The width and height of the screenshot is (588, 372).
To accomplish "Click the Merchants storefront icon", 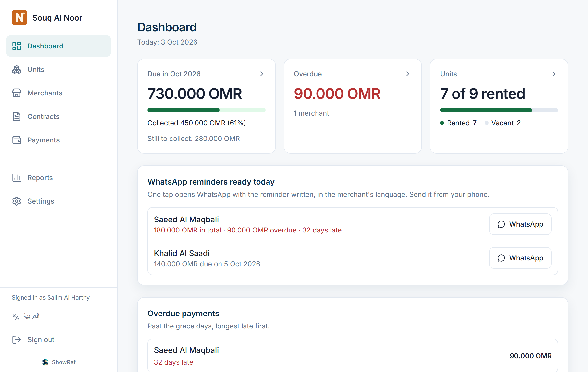I will 17,93.
